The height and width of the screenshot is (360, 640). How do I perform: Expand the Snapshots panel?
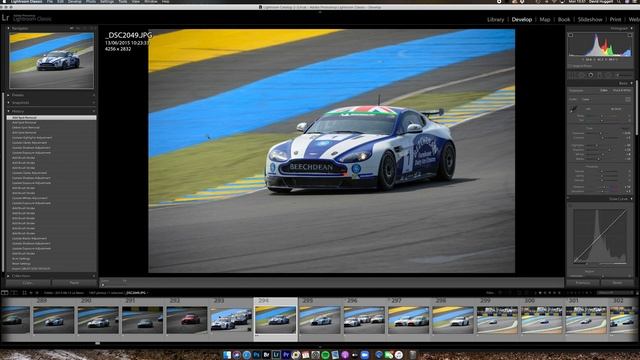click(8, 103)
